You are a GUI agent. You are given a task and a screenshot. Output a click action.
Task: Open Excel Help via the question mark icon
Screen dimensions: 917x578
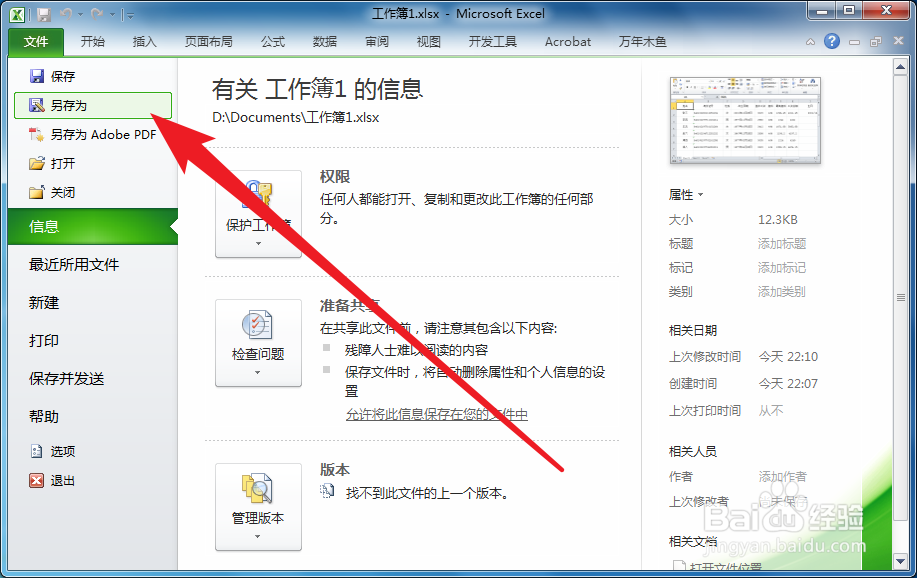(833, 41)
